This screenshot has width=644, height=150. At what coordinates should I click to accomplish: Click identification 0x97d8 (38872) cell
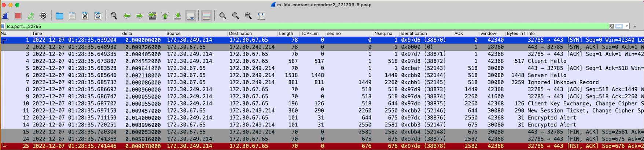(423, 61)
